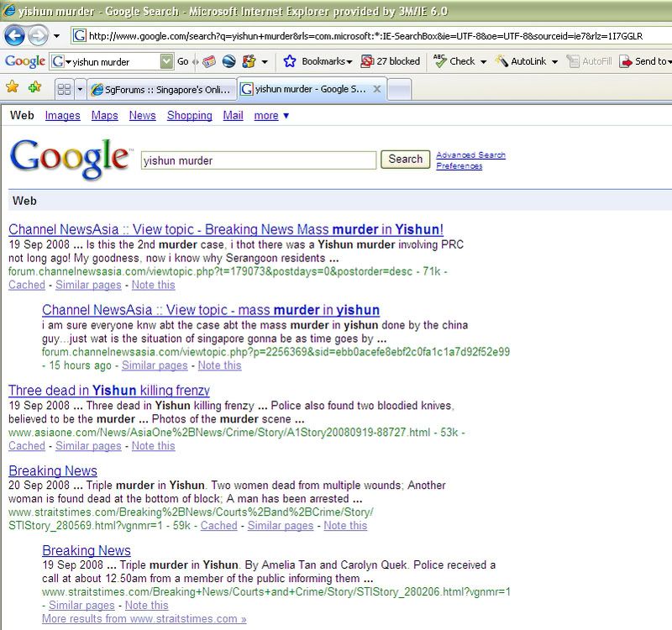
Task: Click in the Google search query field
Action: [x=258, y=160]
